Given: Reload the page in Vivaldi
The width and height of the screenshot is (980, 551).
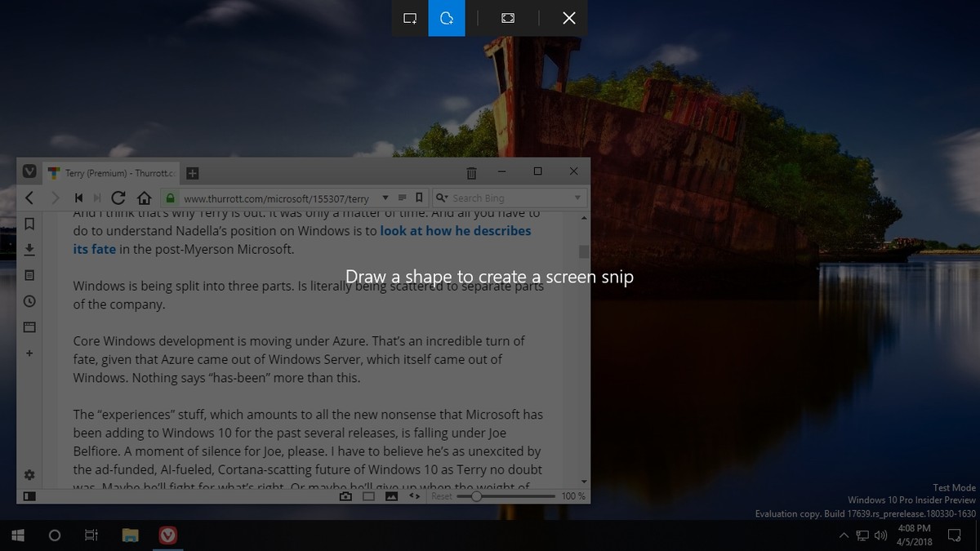Looking at the screenshot, I should point(118,198).
